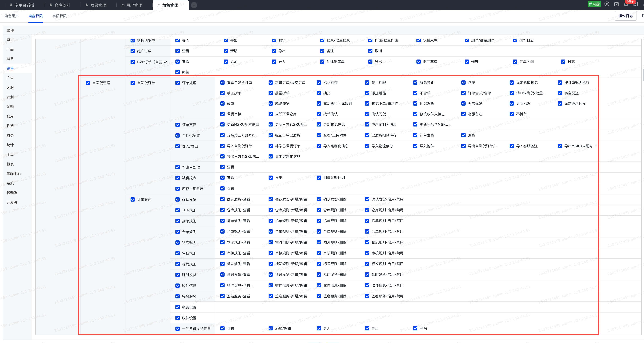Click pin icon on 多平台看板 tab
The width and height of the screenshot is (644, 343).
11,5
